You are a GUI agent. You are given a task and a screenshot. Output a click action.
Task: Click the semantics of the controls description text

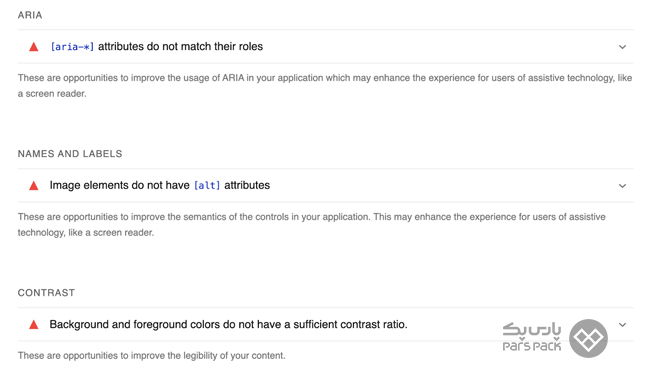[312, 224]
